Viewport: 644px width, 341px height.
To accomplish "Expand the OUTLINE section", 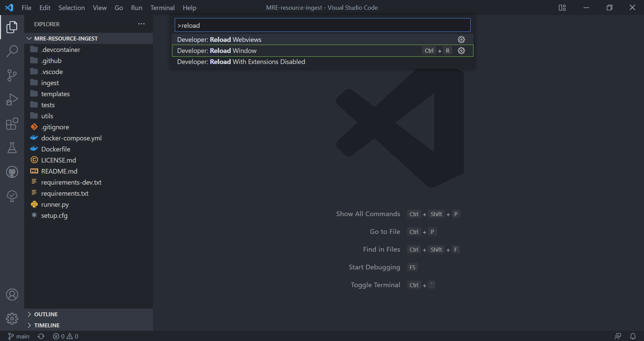I will coord(89,314).
